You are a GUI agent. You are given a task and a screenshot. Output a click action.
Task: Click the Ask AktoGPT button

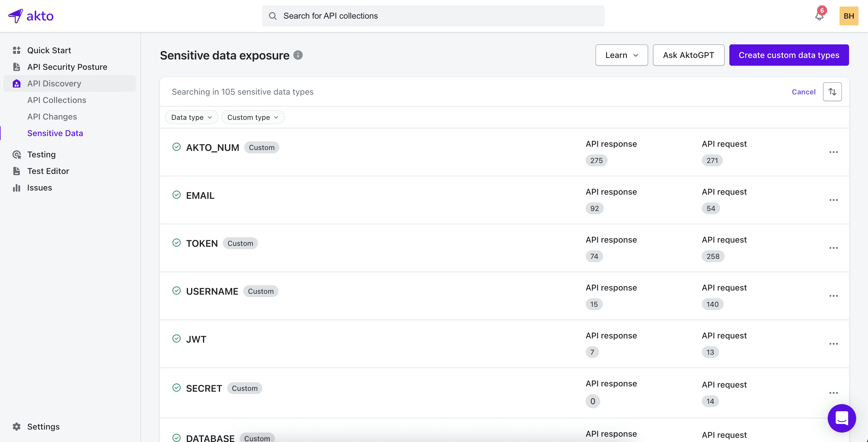tap(688, 55)
